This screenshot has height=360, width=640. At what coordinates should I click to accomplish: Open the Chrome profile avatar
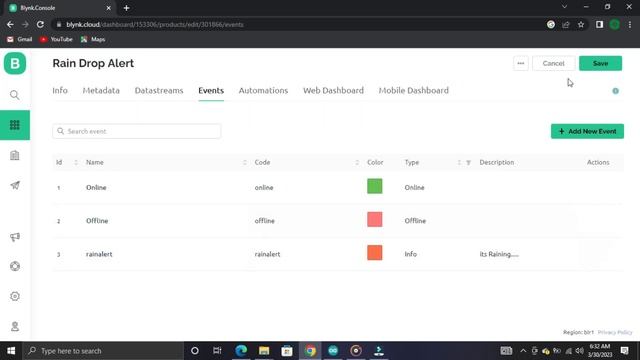(x=615, y=24)
